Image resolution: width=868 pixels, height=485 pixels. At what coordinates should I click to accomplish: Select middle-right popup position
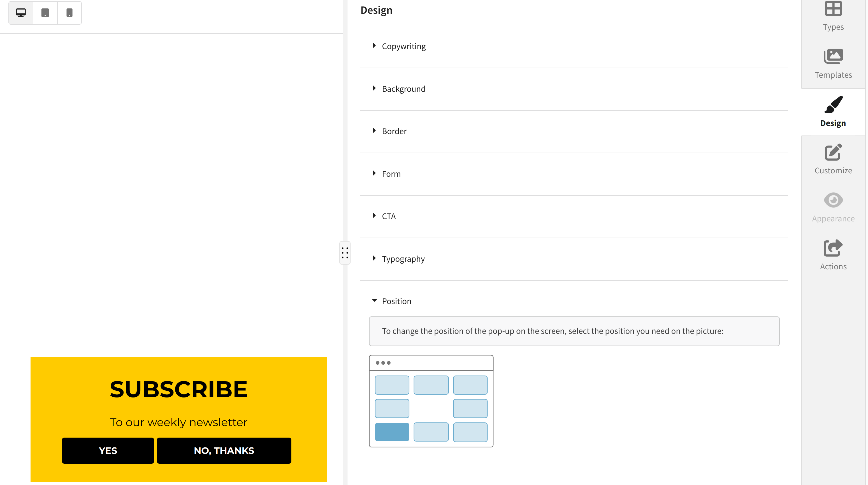point(470,408)
